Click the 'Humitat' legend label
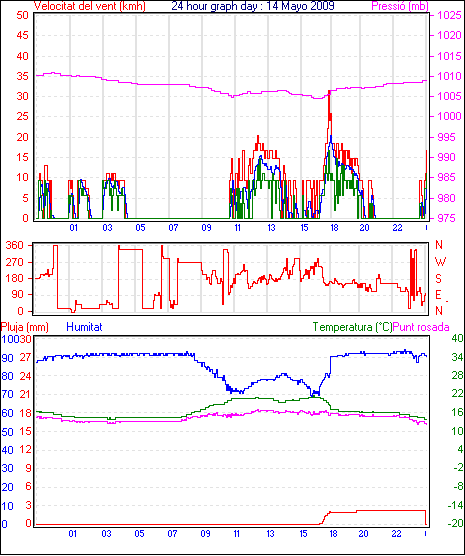Screen dimensions: 465x556 (x=84, y=327)
